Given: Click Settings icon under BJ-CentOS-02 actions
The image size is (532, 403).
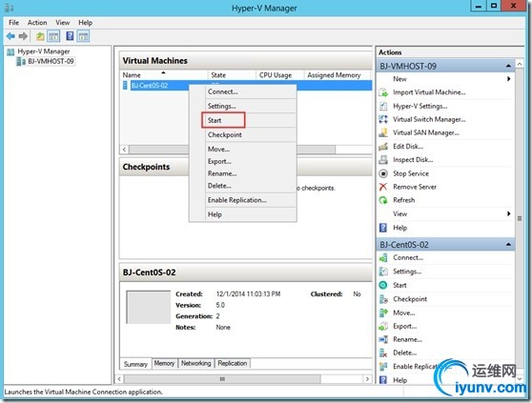Looking at the screenshot, I should [x=383, y=272].
